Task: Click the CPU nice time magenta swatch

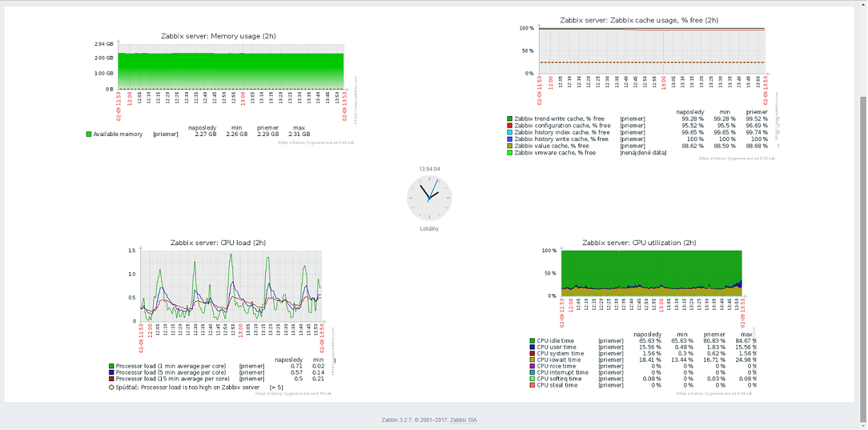Action: (x=532, y=366)
